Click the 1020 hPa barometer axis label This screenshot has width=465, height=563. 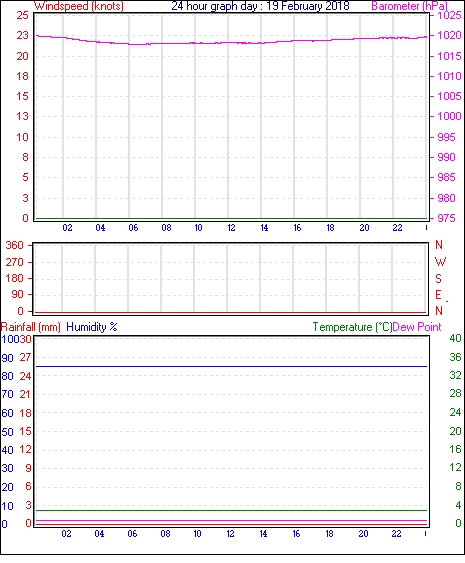point(449,35)
